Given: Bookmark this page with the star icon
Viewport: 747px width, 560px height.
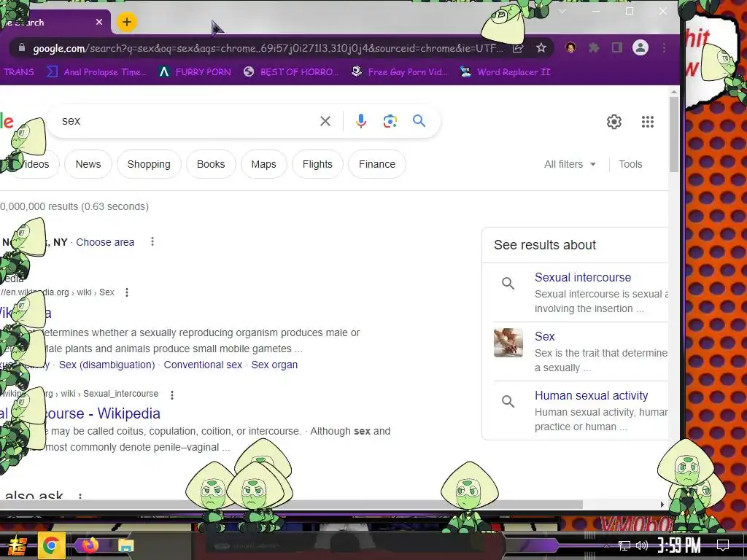Looking at the screenshot, I should 541,47.
